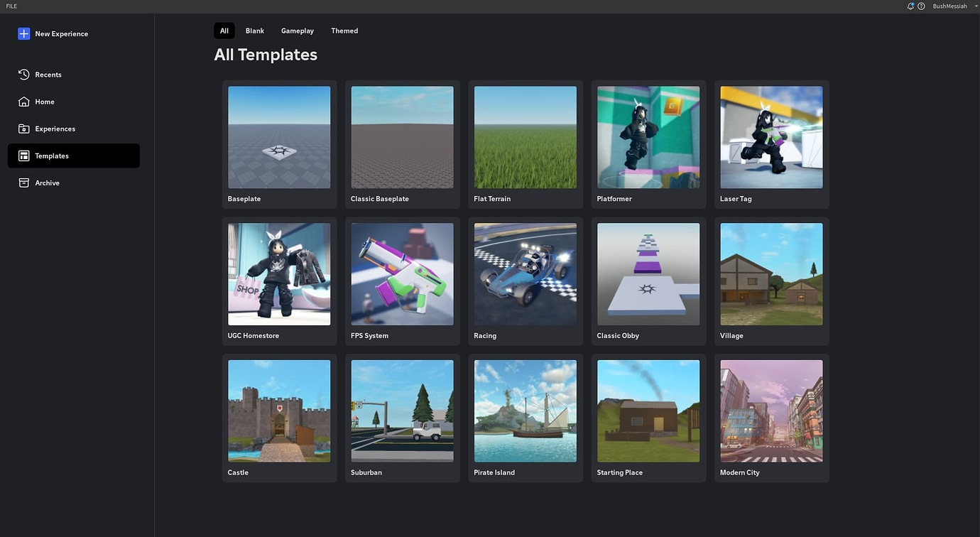980x537 pixels.
Task: Pick the Village template thumbnail
Action: pyautogui.click(x=771, y=274)
